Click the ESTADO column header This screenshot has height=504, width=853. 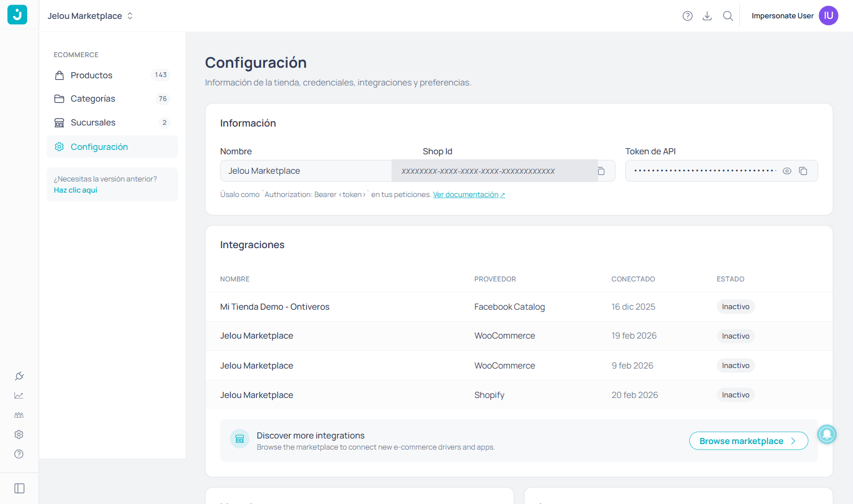(x=730, y=279)
